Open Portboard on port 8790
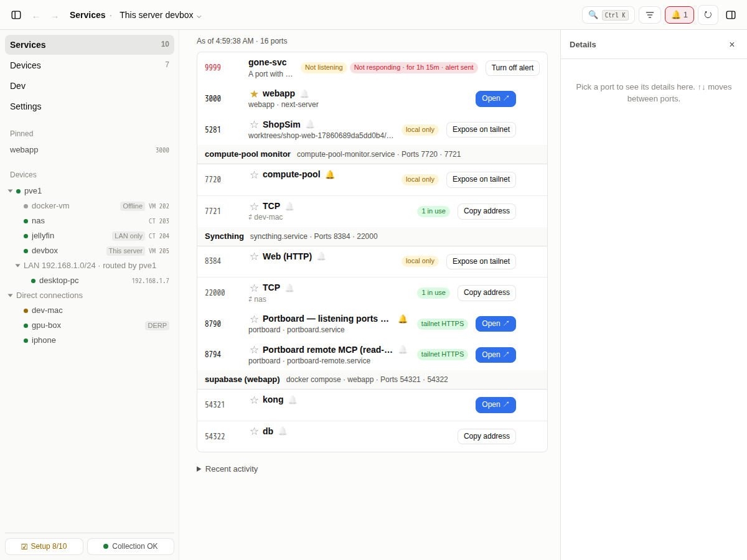747x560 pixels. point(496,324)
